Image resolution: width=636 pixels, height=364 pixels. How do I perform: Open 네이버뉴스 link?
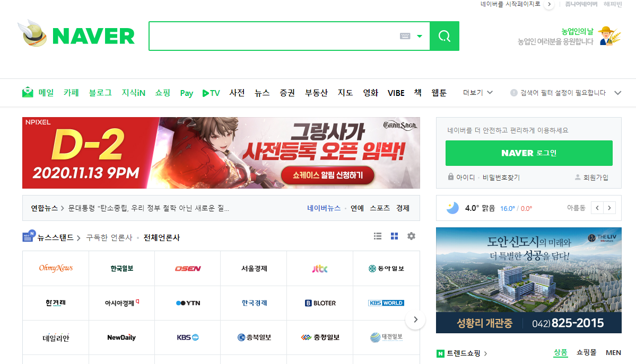click(x=324, y=208)
